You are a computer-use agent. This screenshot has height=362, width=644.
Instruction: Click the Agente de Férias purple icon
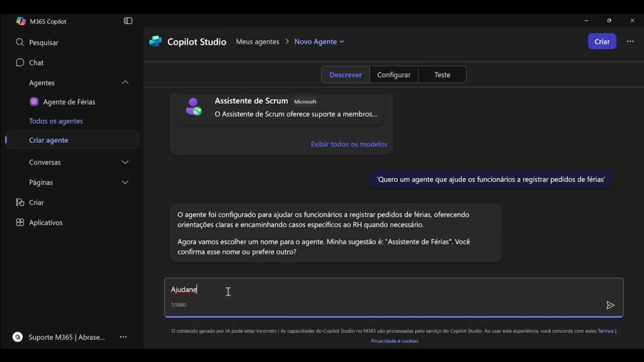[x=34, y=102]
